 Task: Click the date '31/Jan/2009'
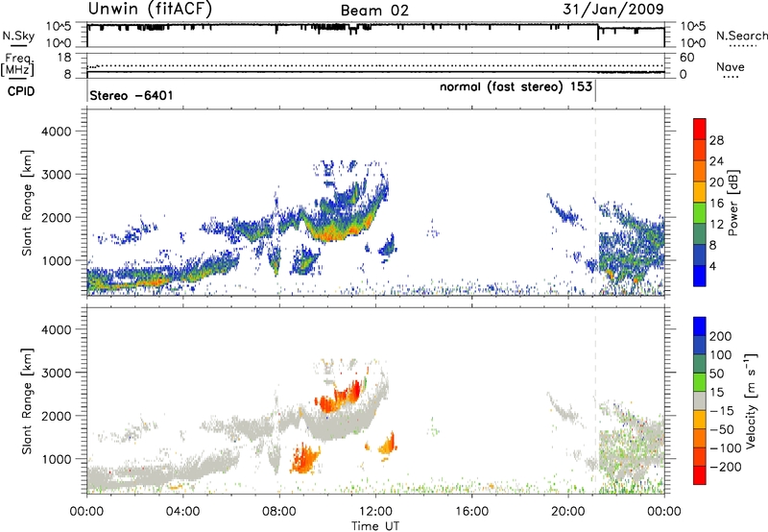tap(613, 9)
